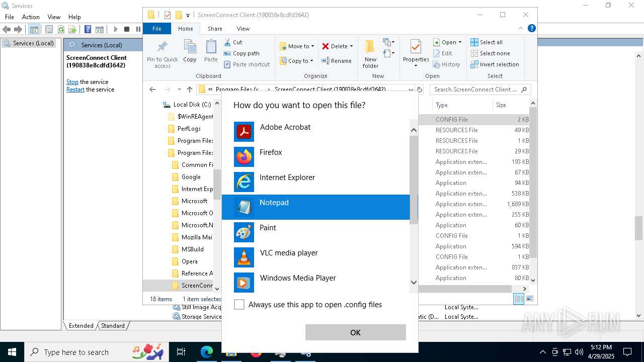Open the Help menu in Services
Viewport: 644px width, 362px height.
tap(74, 17)
